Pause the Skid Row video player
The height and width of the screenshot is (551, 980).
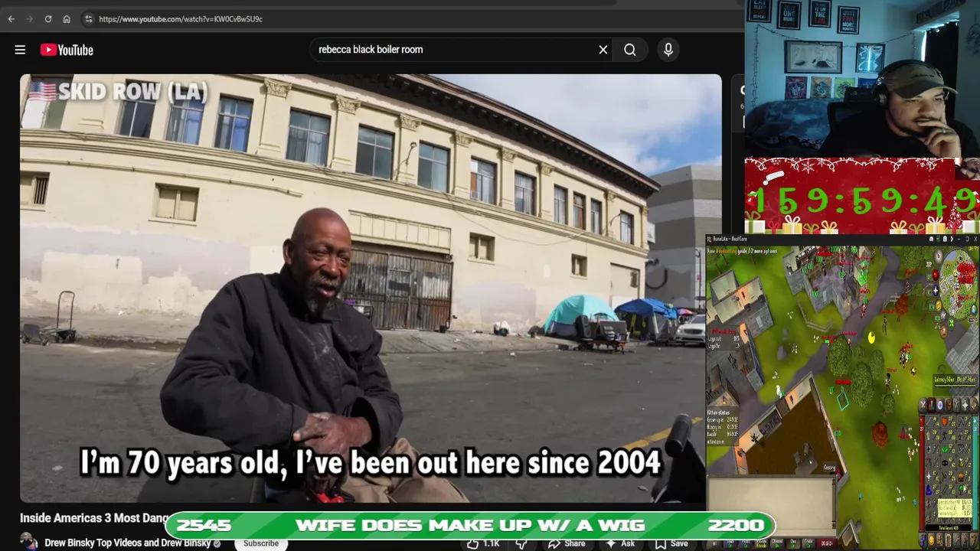click(x=371, y=289)
